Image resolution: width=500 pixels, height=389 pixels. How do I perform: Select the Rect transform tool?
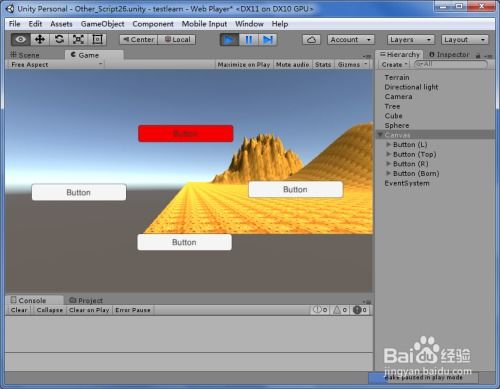[x=97, y=39]
